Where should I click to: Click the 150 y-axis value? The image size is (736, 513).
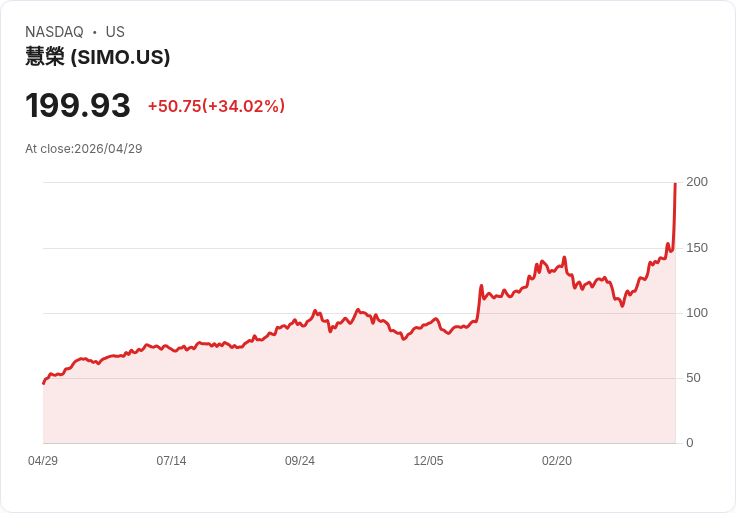pyautogui.click(x=697, y=248)
